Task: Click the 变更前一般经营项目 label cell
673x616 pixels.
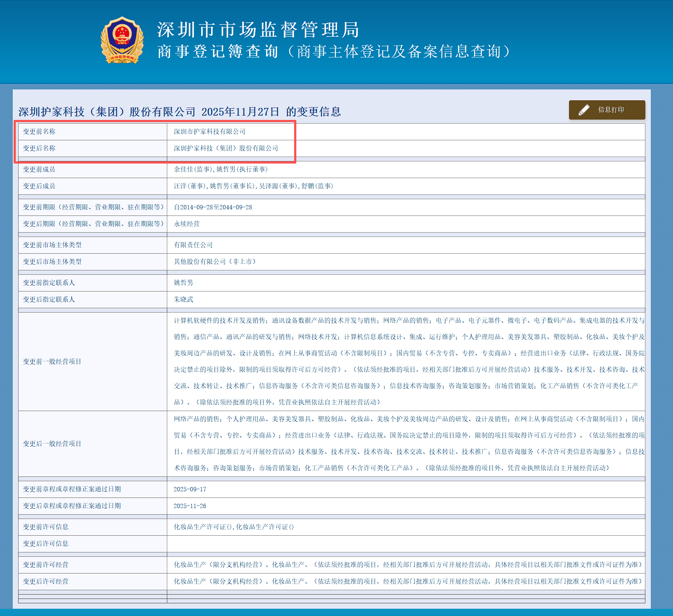Action: tap(52, 362)
